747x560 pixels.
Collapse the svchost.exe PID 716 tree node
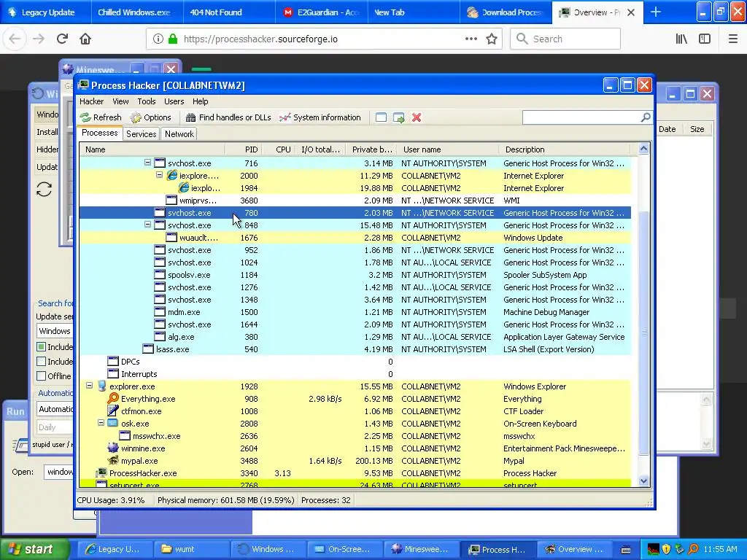(147, 163)
